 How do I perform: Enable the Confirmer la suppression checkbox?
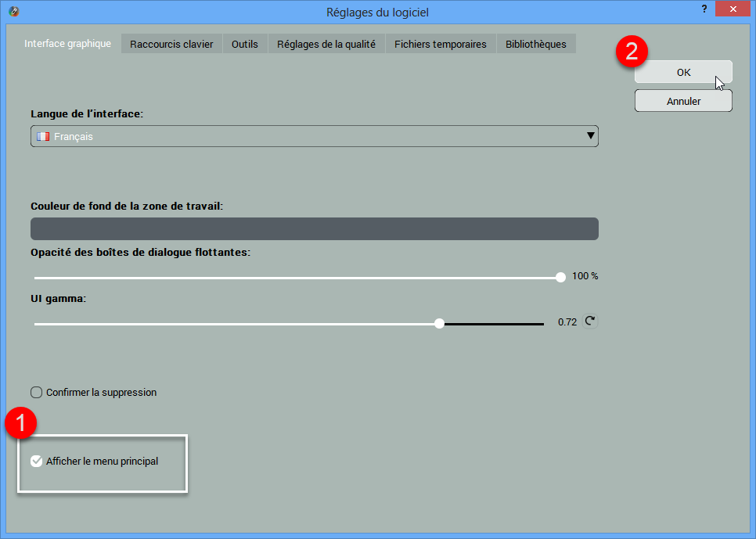point(36,393)
